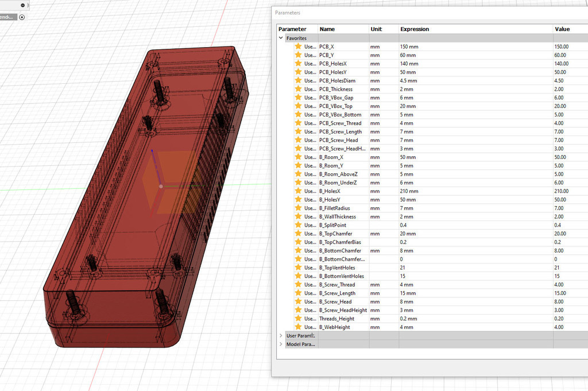The height and width of the screenshot is (391, 588).
Task: Click the radio button in top-left panel
Action: 22,17
